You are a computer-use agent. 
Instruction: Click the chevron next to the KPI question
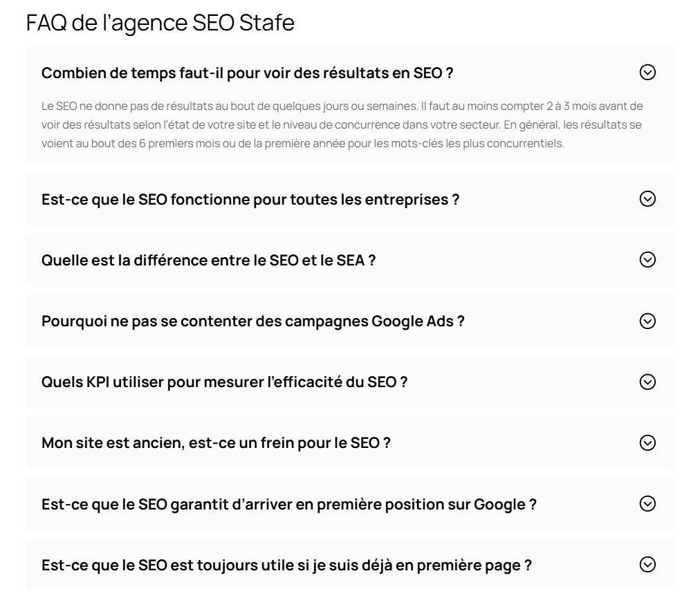647,382
